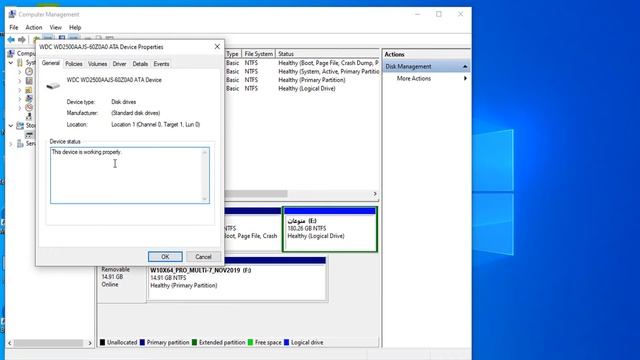The width and height of the screenshot is (640, 360).
Task: Expand the Local Users and Groups node
Action: tap(20, 99)
